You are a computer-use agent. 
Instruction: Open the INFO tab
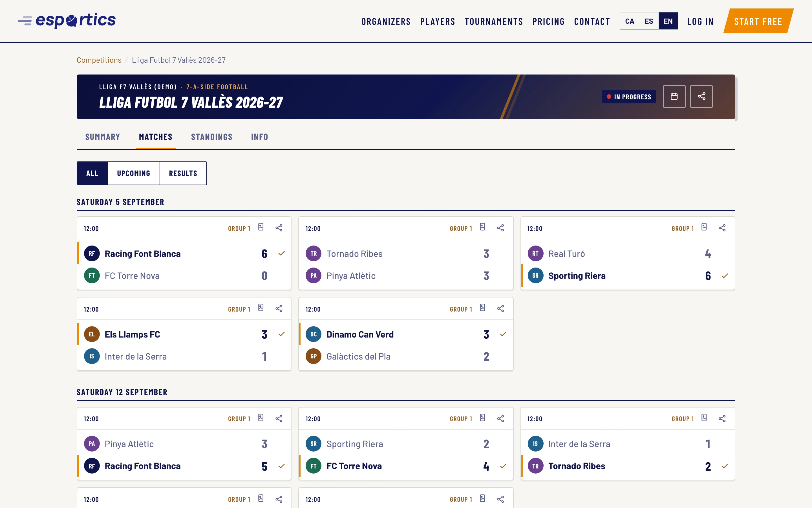pos(260,137)
